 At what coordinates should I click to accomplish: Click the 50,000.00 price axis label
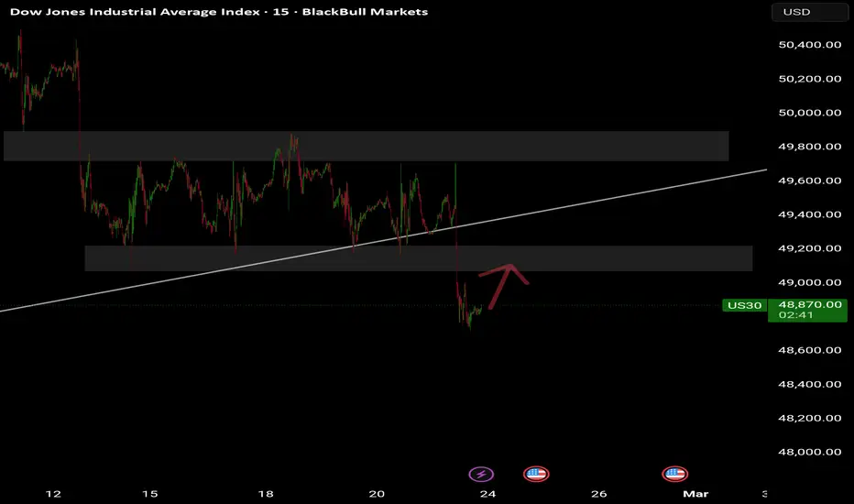810,113
